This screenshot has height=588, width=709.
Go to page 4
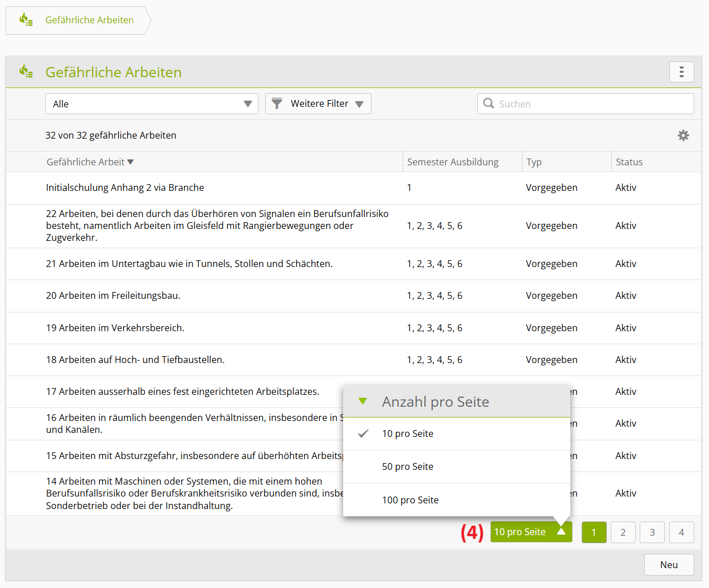(x=681, y=532)
